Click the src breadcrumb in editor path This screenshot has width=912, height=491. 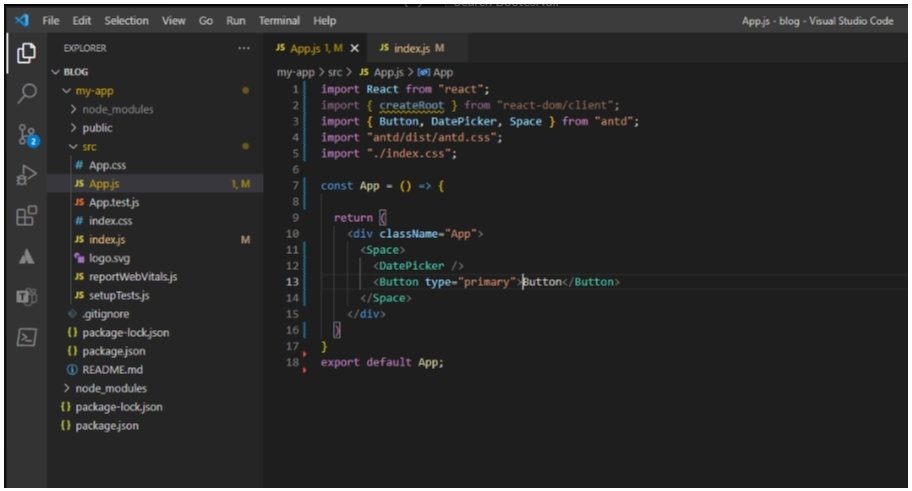point(335,72)
